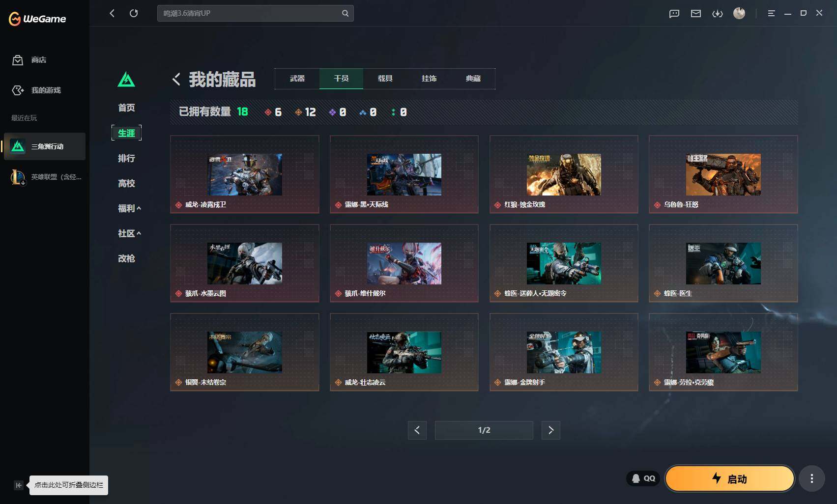Open the download manager icon
Viewport: 837px width, 504px height.
[718, 14]
